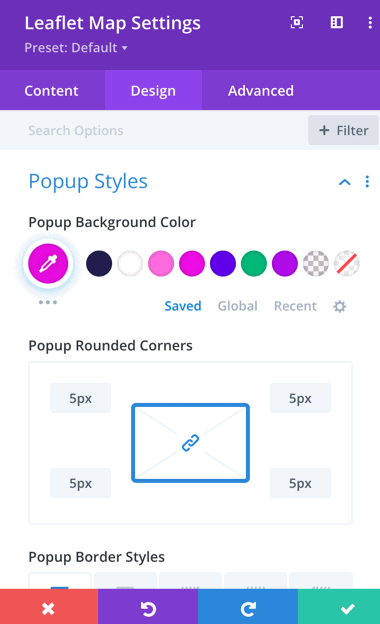Open Popup Styles section options dots

[x=367, y=182]
